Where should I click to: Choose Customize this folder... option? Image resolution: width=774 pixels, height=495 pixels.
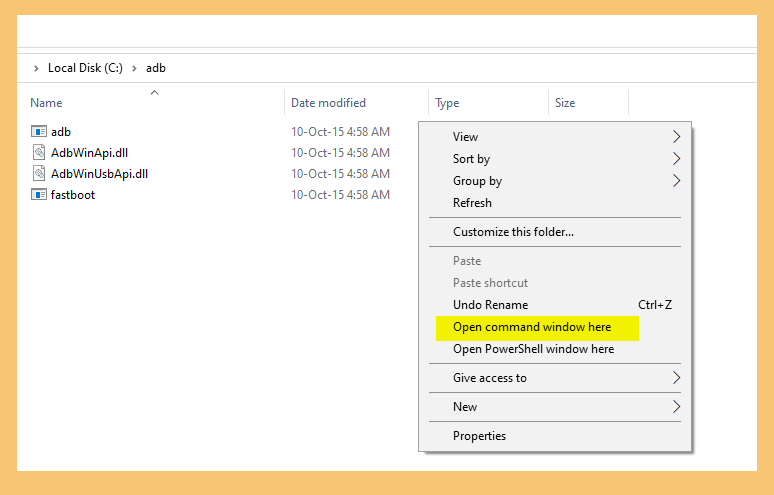click(x=555, y=232)
